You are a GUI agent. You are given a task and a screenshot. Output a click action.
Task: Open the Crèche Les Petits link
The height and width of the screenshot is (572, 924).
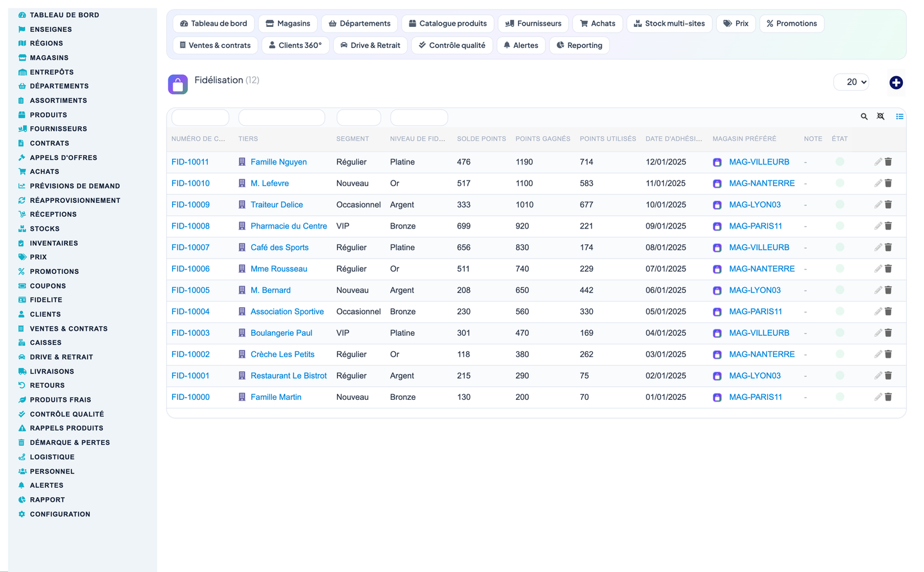coord(283,354)
